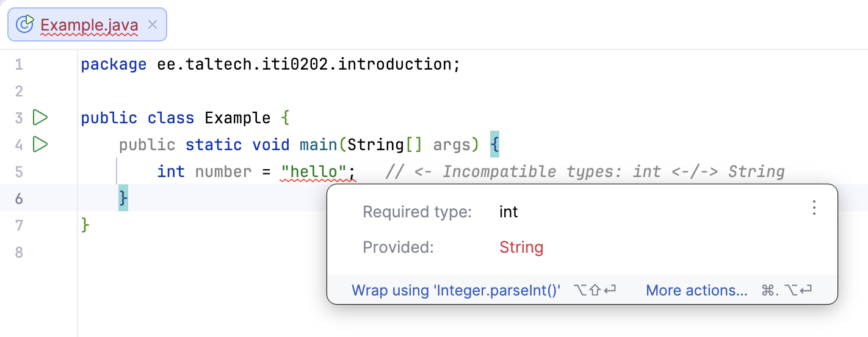Image resolution: width=868 pixels, height=337 pixels.
Task: Close the Example.java editor tab
Action: (153, 24)
